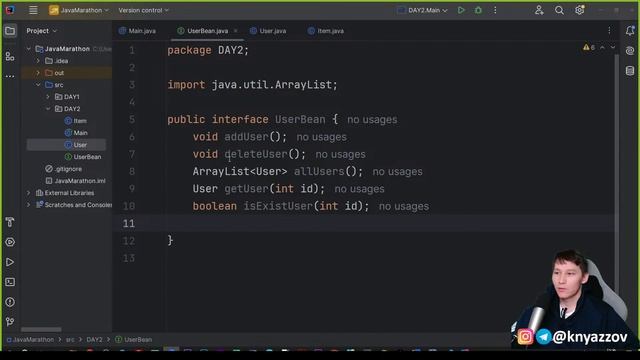
Task: Collapse the JavaMarathon root node
Action: [29, 49]
